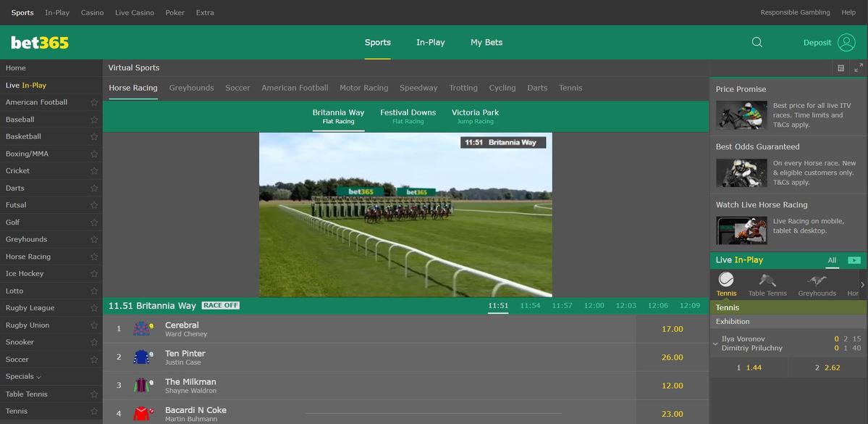Favorite Greyhounds sidebar item with the star
This screenshot has width=868, height=424.
coord(94,239)
